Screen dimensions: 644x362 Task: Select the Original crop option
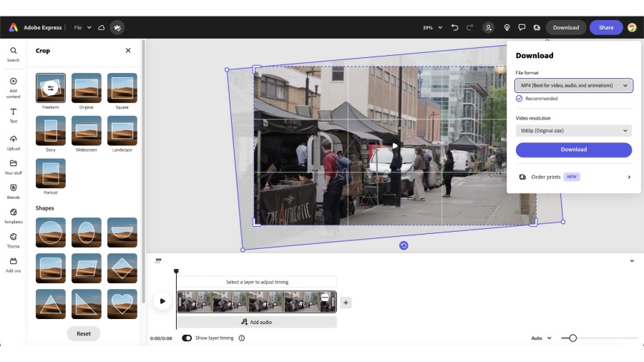87,88
